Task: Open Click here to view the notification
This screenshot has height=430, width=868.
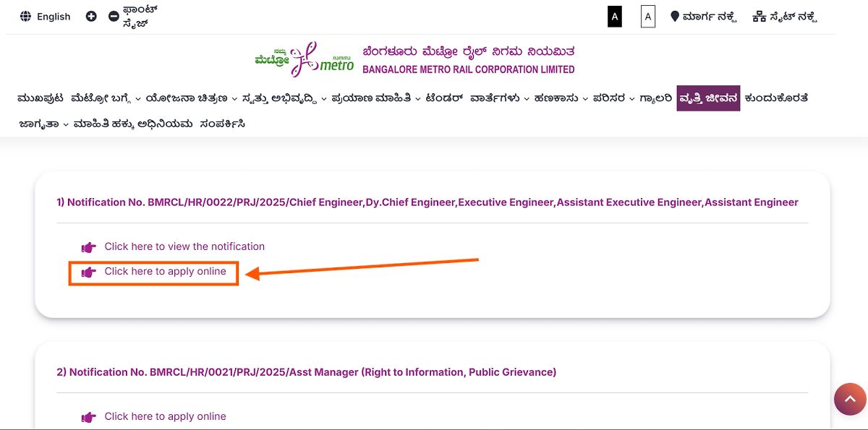Action: [184, 246]
